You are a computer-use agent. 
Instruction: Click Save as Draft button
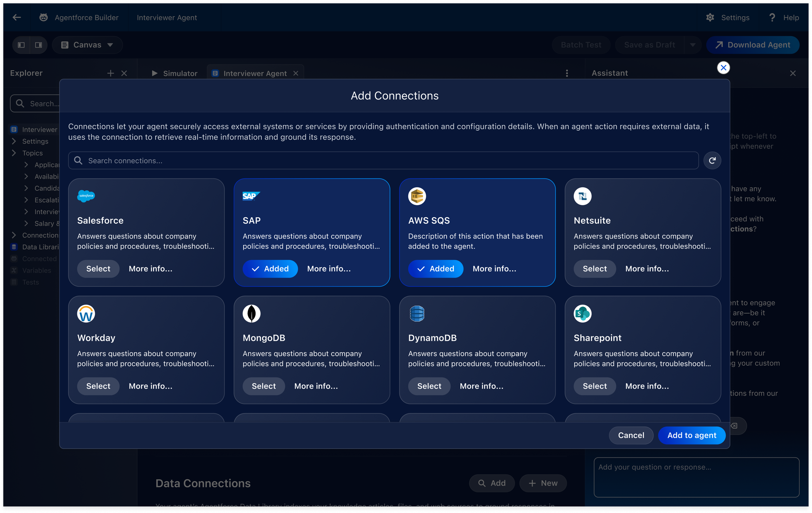click(649, 45)
